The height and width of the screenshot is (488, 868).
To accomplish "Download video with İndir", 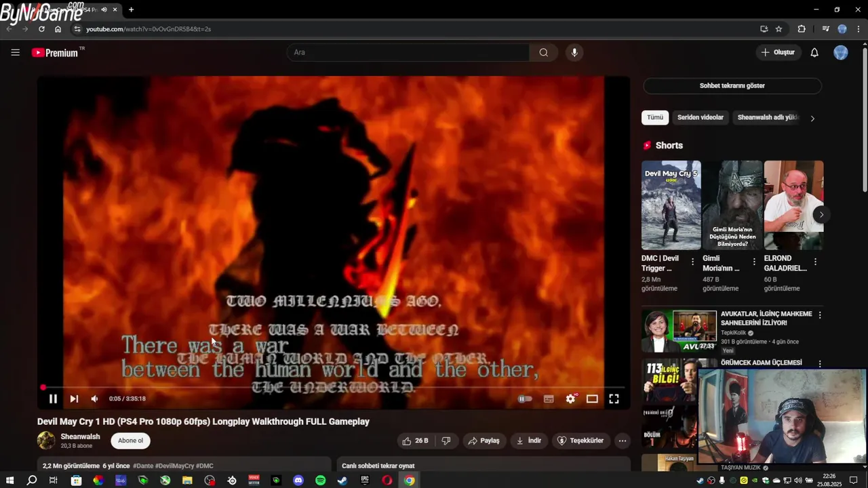I will tap(529, 441).
